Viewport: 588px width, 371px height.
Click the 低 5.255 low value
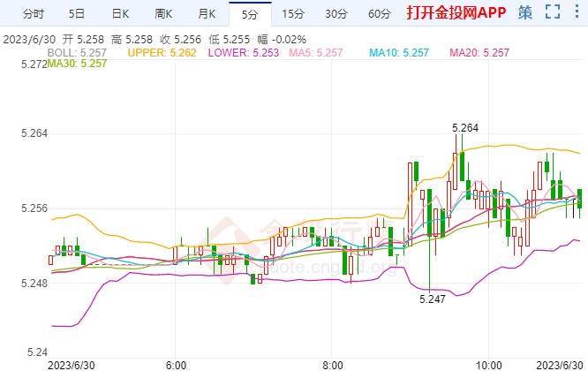pos(230,40)
